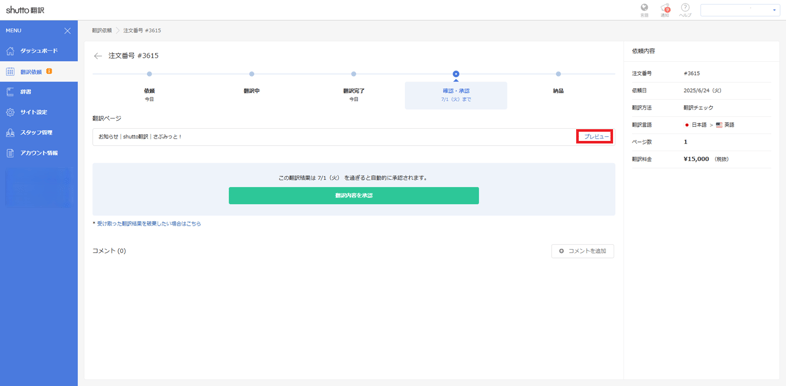
Task: Open the プレビュー link for the translated page
Action: pos(596,137)
